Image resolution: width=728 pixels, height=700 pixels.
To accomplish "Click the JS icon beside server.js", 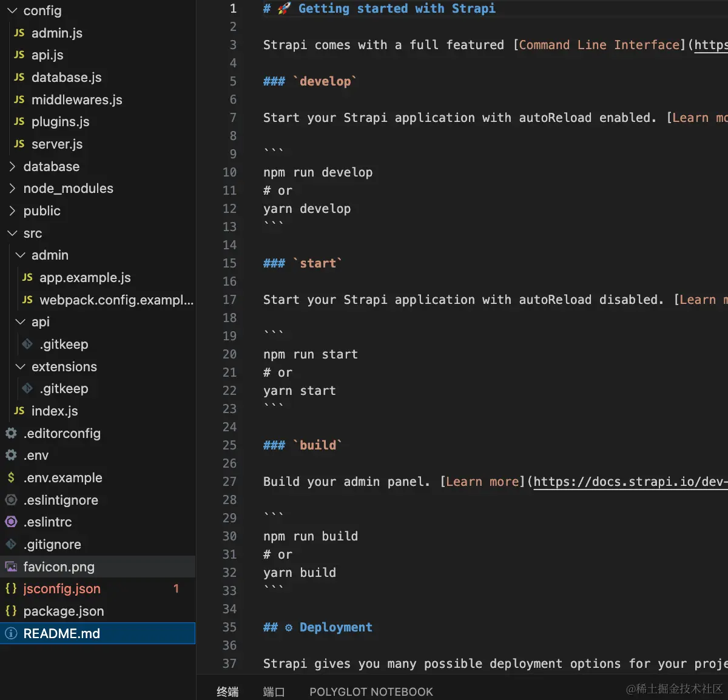I will [19, 144].
